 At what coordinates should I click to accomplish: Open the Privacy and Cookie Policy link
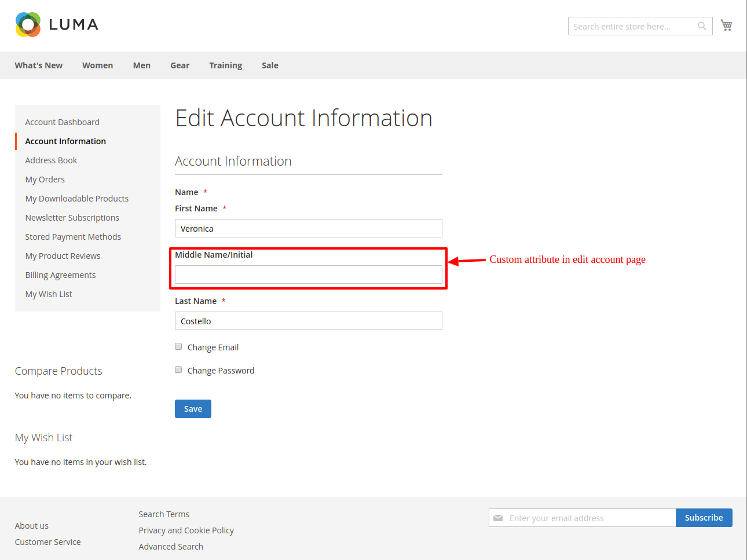pyautogui.click(x=186, y=530)
